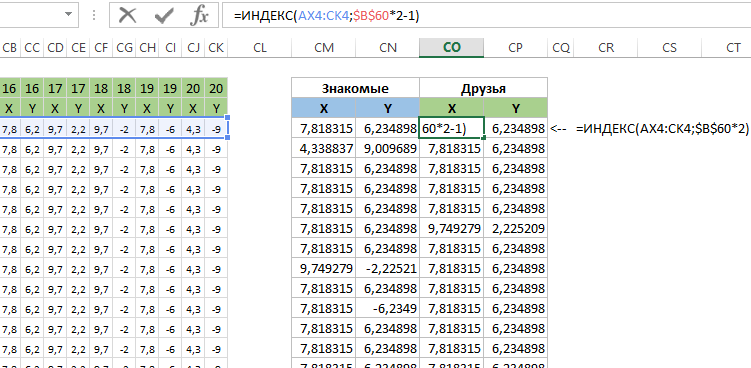Screen dimensions: 751x368
Task: Click the green header cell 18 in column CF
Action: coord(101,89)
